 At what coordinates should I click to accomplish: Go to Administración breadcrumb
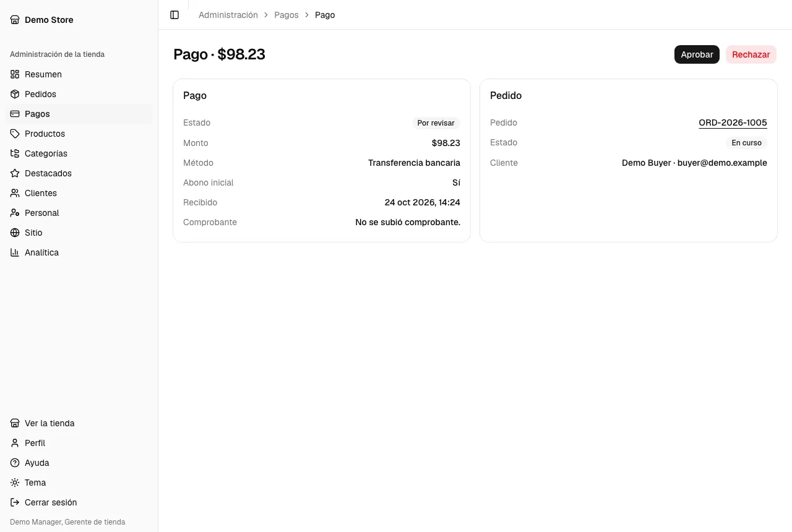pos(228,15)
